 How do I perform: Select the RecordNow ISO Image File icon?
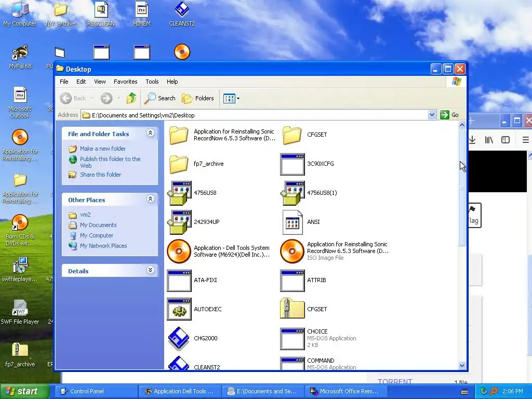coord(292,251)
